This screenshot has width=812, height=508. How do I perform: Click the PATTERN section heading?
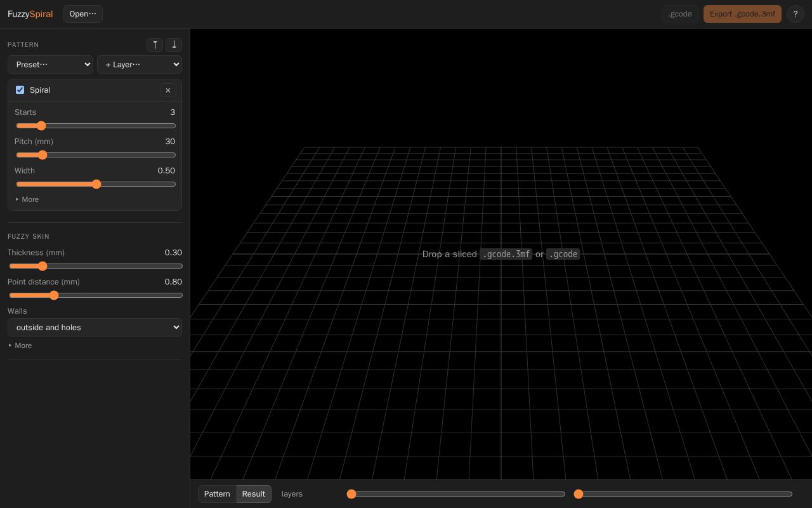(x=23, y=45)
